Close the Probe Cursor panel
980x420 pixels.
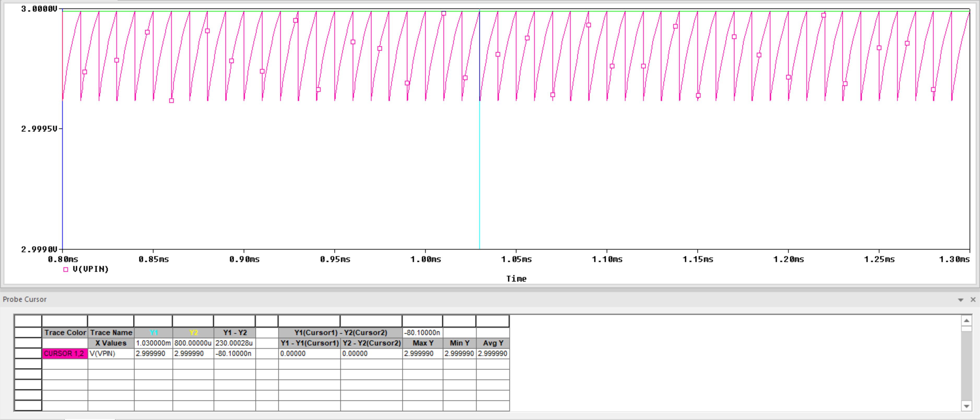click(x=973, y=299)
